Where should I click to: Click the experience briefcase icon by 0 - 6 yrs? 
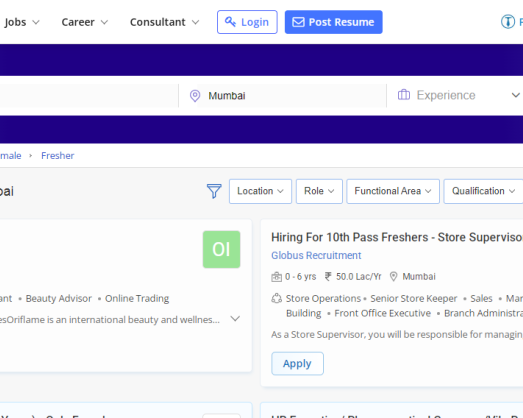(x=276, y=277)
